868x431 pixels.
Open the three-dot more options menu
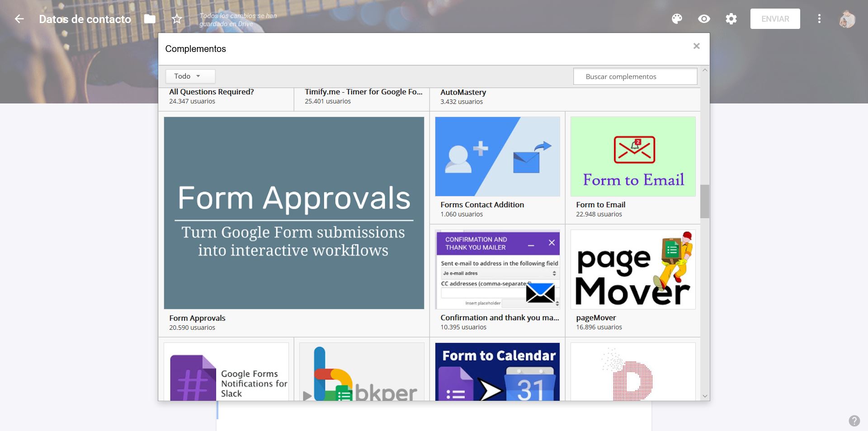819,19
